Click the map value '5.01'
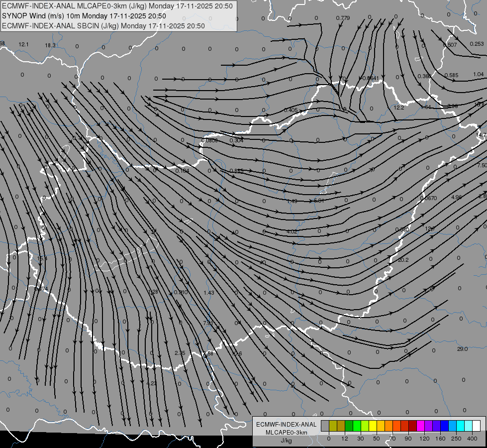 [319, 201]
